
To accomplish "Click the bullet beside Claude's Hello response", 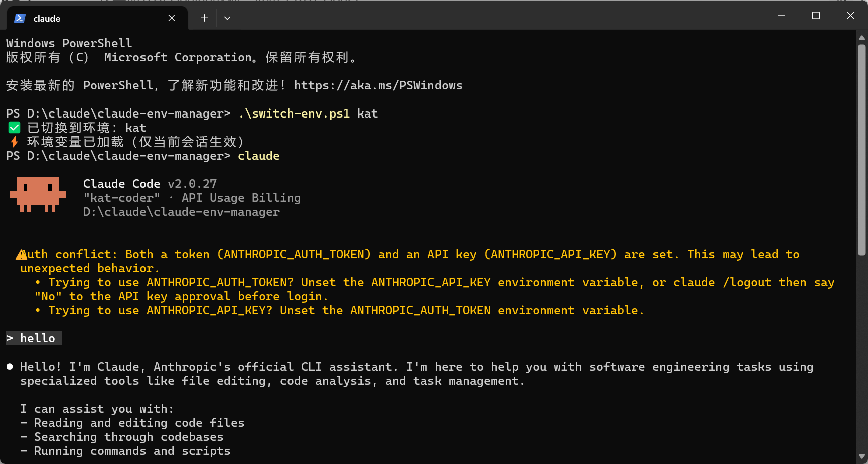I will pos(9,366).
